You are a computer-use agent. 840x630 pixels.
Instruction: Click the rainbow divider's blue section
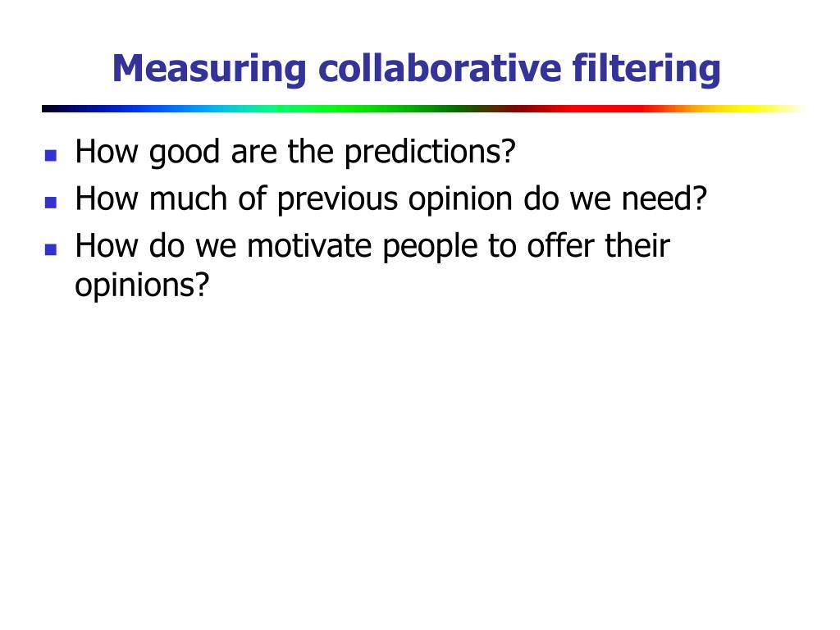click(x=139, y=109)
